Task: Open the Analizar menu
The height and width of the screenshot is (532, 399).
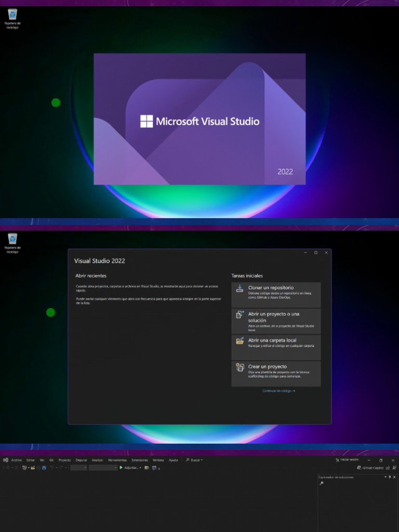Action: (x=97, y=460)
